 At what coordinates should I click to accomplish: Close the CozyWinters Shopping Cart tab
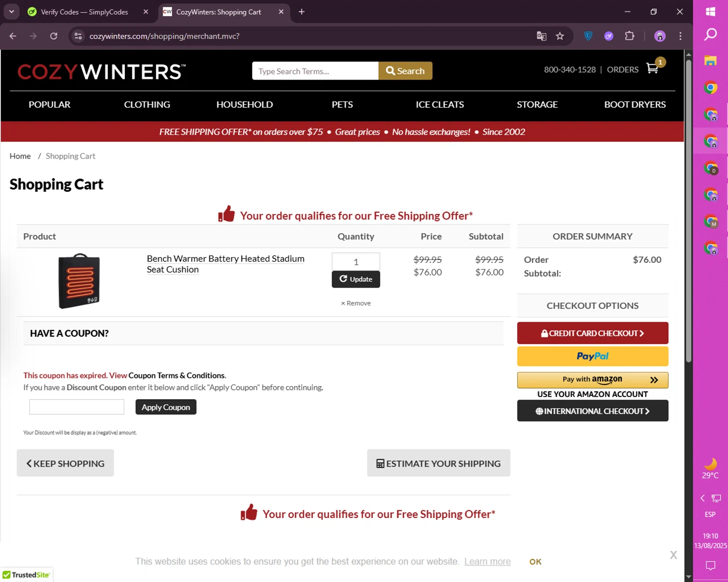281,12
